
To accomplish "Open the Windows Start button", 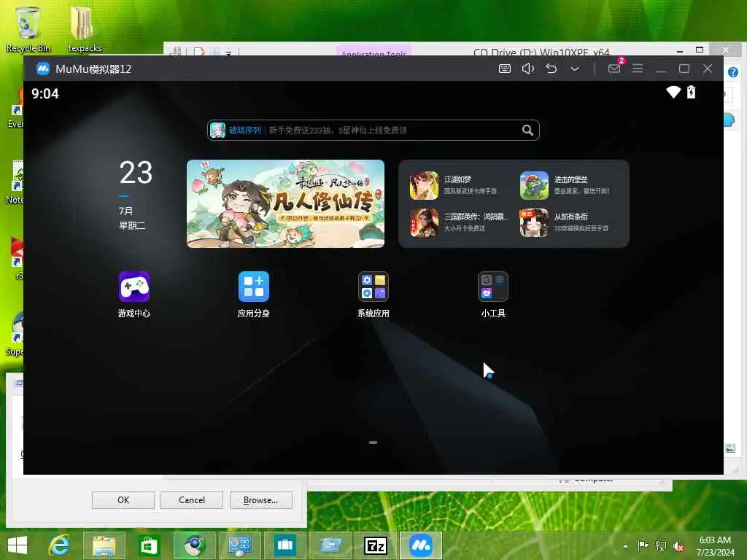I will coord(18,545).
